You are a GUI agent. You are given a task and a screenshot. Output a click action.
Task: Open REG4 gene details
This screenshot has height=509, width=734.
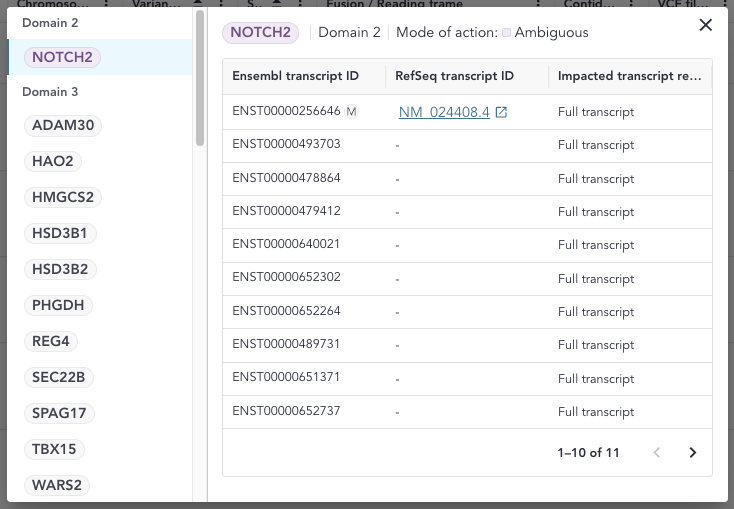51,342
